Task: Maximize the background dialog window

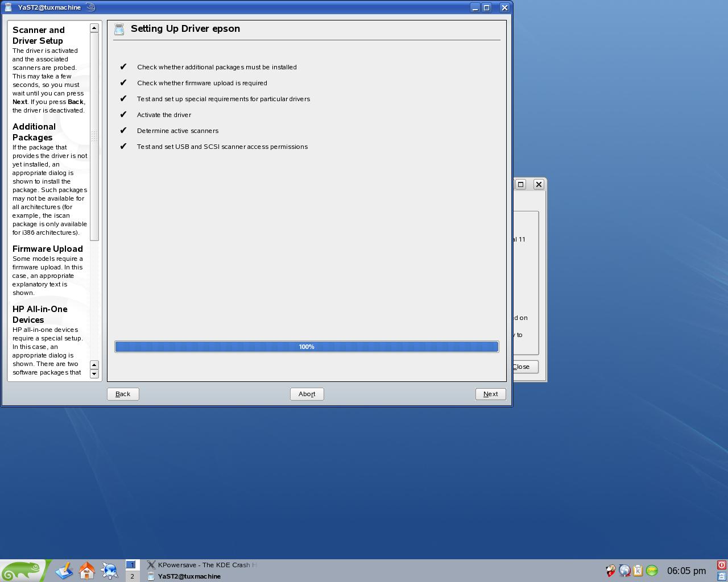Action: click(520, 184)
